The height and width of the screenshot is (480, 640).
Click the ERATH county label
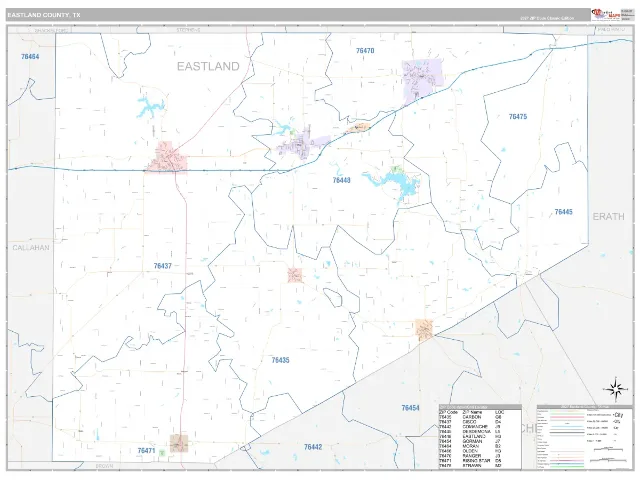[609, 217]
